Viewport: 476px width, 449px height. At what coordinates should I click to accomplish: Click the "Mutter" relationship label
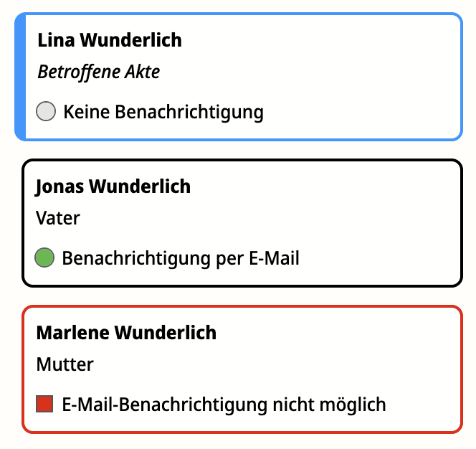tap(65, 364)
